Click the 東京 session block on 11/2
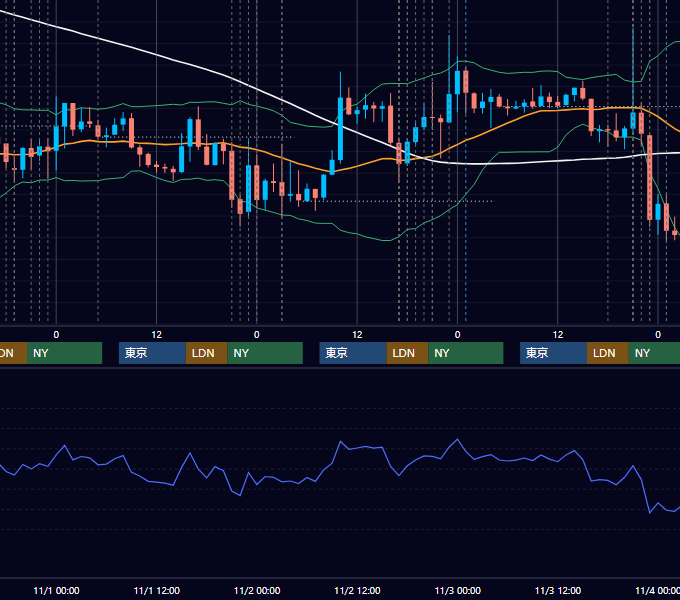680x600 pixels. click(353, 353)
